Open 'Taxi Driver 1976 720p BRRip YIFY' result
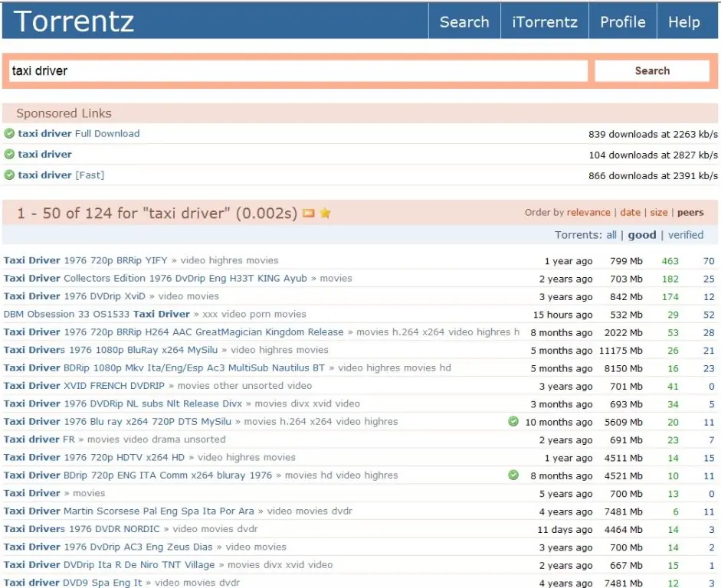 coord(86,260)
